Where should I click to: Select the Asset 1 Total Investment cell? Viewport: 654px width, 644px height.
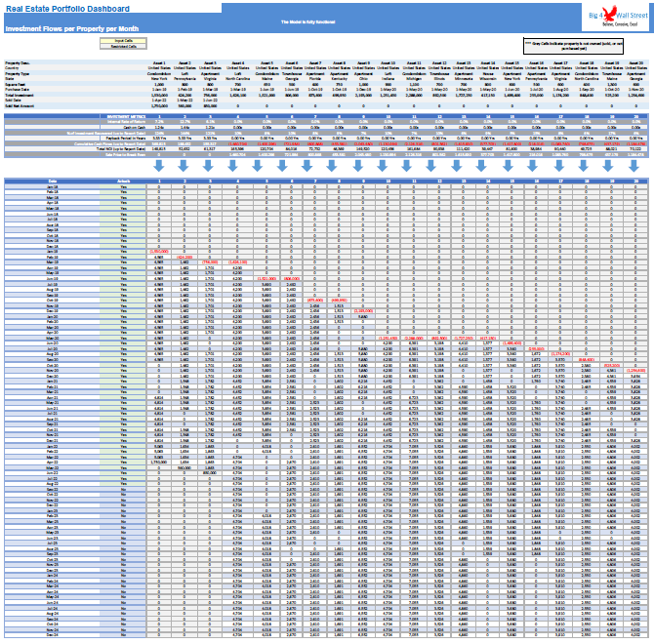click(x=159, y=95)
